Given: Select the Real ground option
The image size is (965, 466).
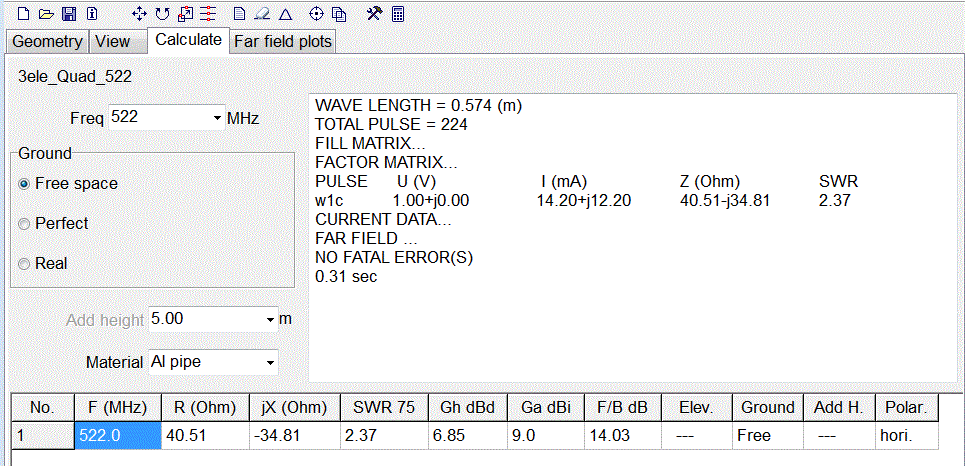Looking at the screenshot, I should pos(25,264).
